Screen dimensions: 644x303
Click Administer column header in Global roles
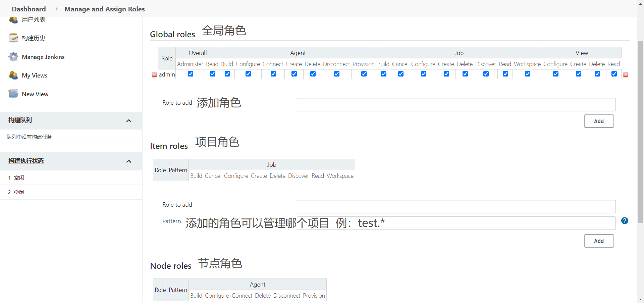[190, 64]
